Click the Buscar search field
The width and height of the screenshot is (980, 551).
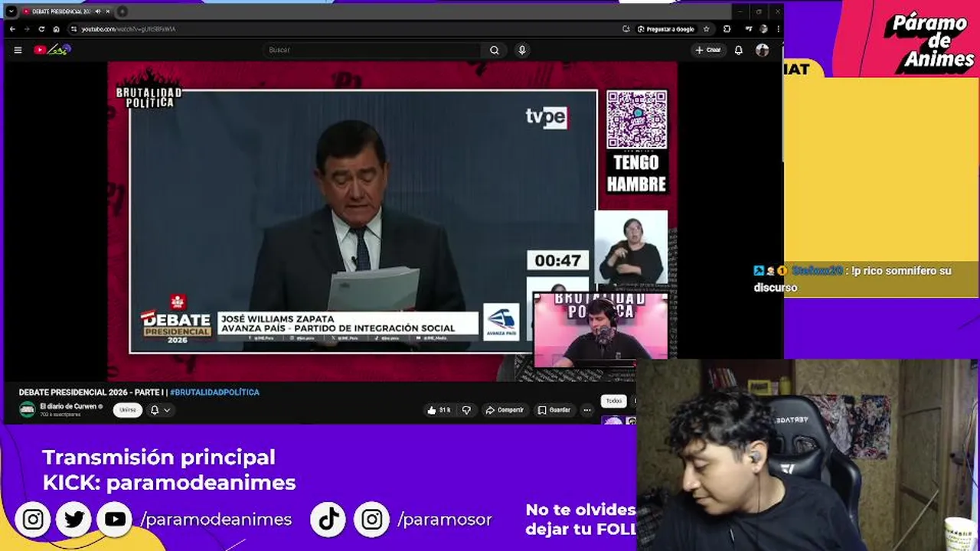point(372,50)
